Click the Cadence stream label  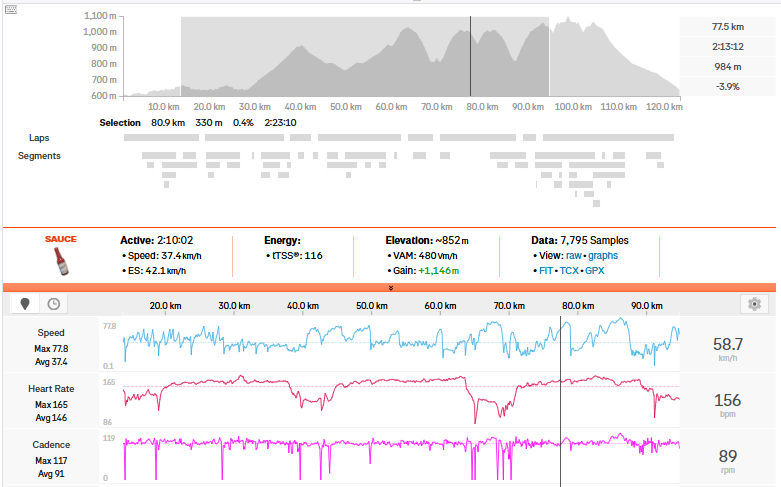(51, 445)
